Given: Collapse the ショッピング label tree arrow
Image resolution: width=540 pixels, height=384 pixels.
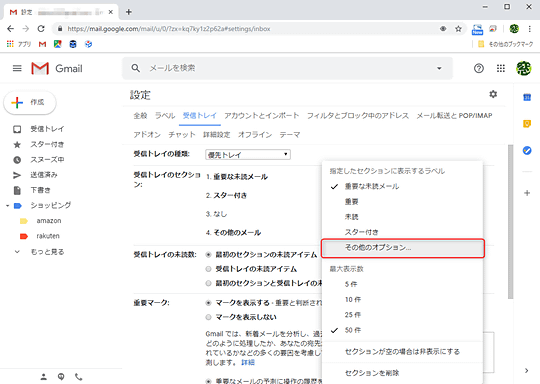Looking at the screenshot, I should [x=7, y=206].
